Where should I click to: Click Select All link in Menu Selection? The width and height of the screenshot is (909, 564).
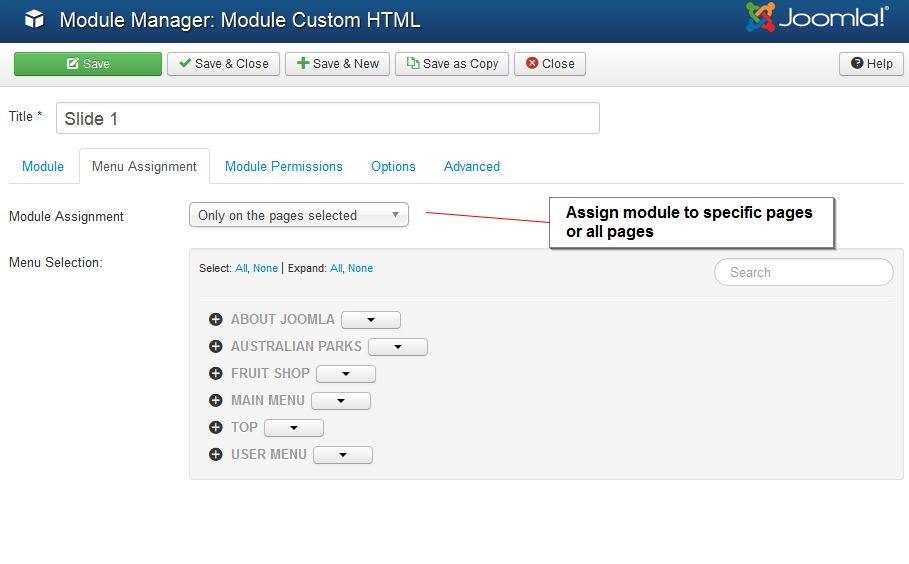tap(241, 268)
